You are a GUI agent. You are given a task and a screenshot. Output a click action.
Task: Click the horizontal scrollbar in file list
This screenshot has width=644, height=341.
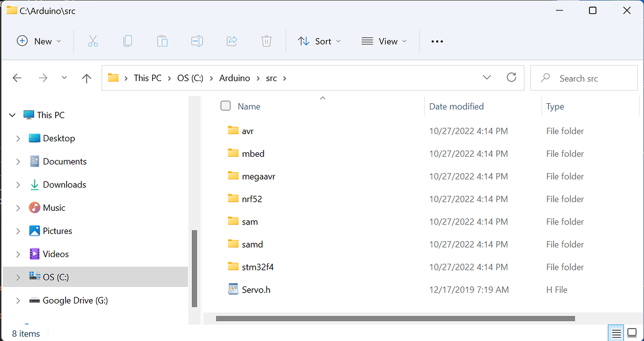(x=395, y=318)
